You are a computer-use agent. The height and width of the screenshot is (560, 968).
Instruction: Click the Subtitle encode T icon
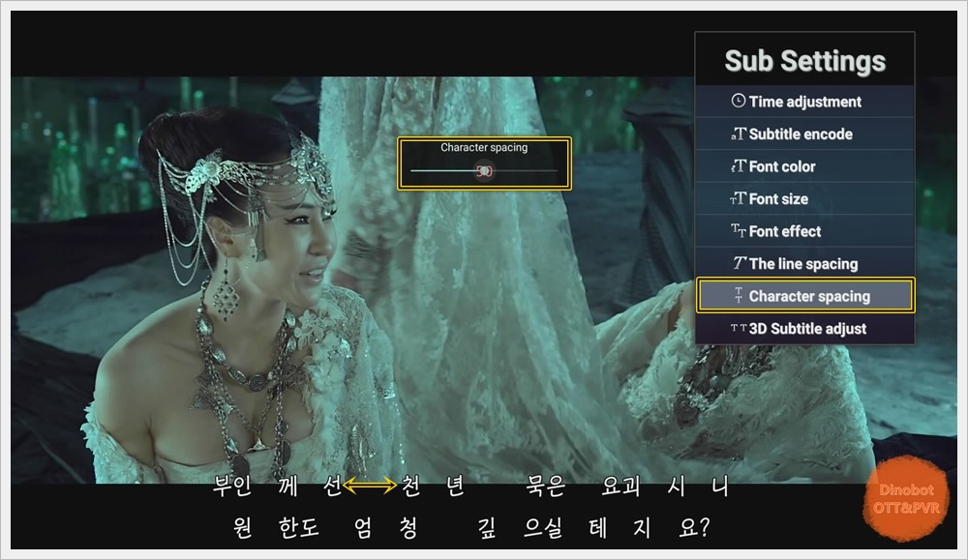click(739, 133)
